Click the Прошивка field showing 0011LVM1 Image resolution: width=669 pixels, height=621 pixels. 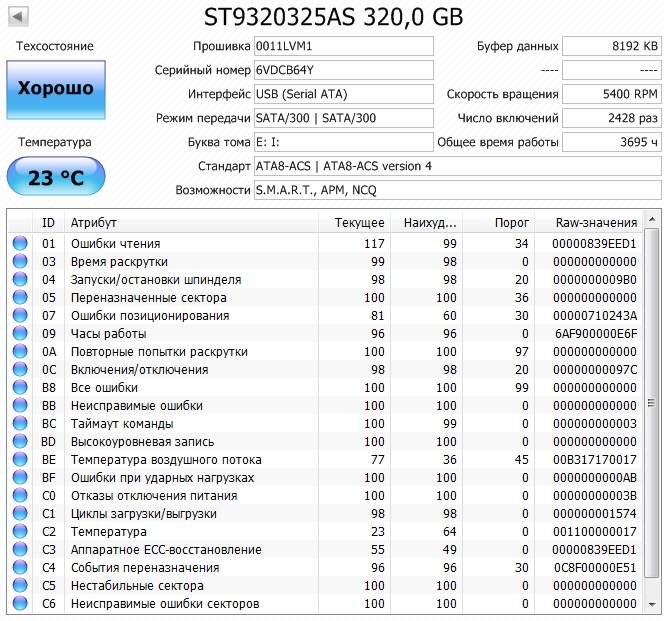[x=344, y=46]
